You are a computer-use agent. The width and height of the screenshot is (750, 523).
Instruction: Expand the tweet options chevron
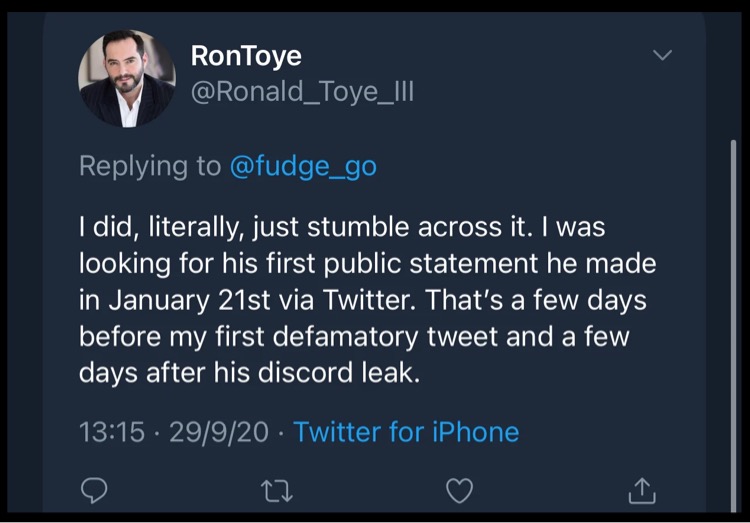662,55
